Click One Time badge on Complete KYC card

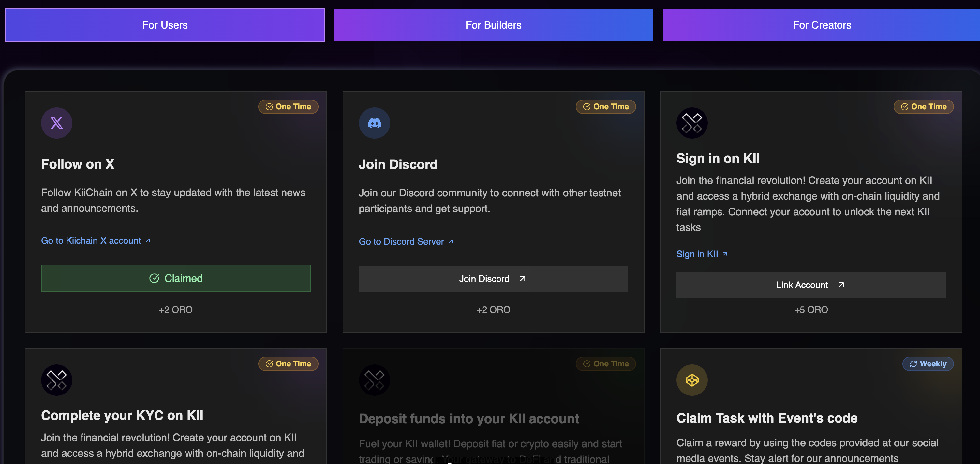click(x=289, y=364)
